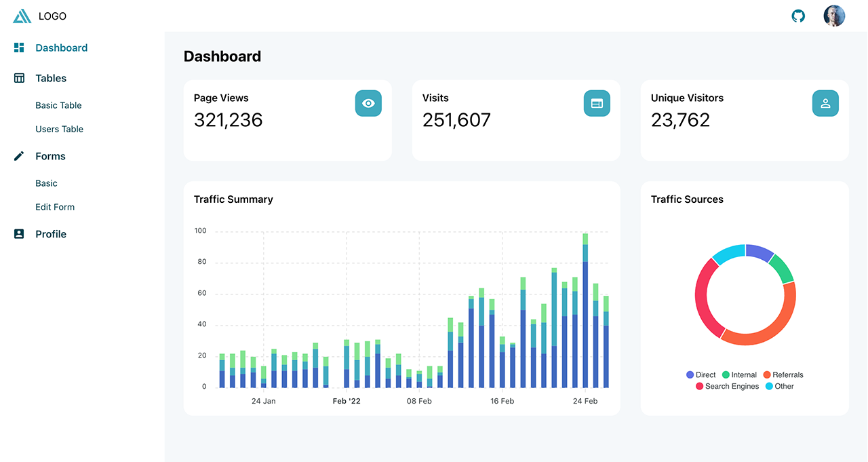The width and height of the screenshot is (868, 462).
Task: Open the user avatar profile picture
Action: tap(834, 16)
